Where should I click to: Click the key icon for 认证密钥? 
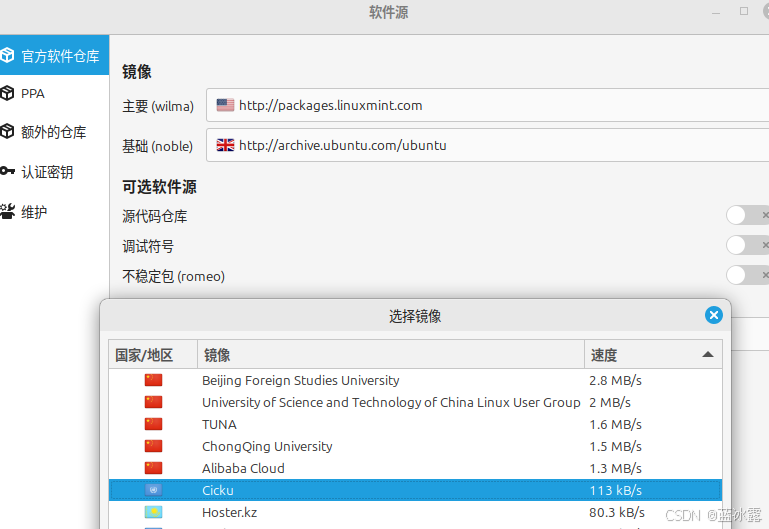[x=7, y=171]
